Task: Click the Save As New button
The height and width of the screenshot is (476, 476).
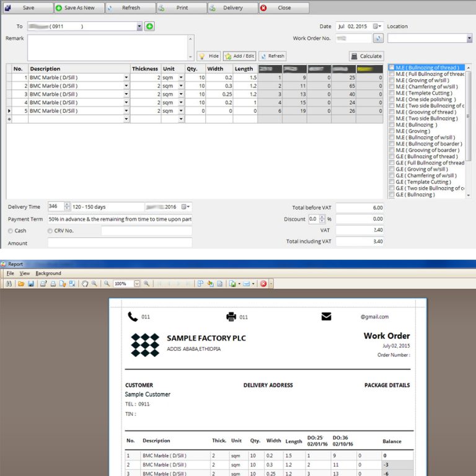Action: tap(79, 8)
